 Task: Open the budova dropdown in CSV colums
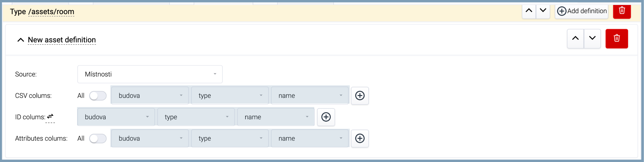(x=150, y=96)
